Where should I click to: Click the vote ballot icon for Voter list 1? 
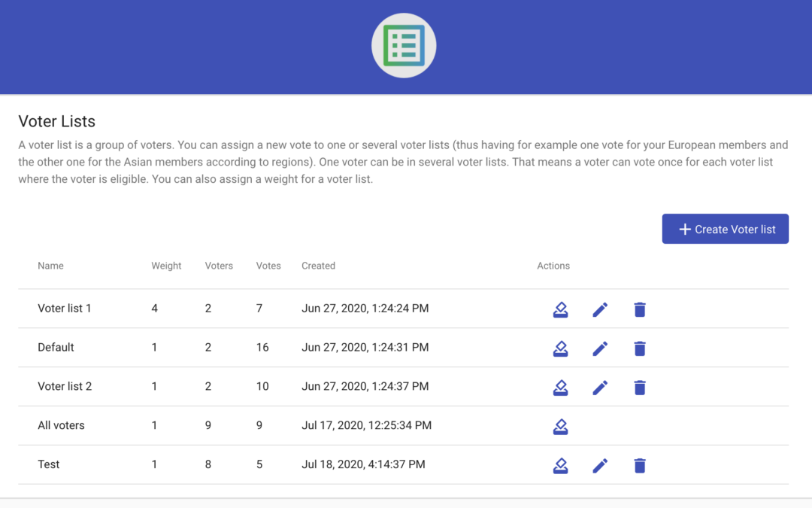(560, 309)
